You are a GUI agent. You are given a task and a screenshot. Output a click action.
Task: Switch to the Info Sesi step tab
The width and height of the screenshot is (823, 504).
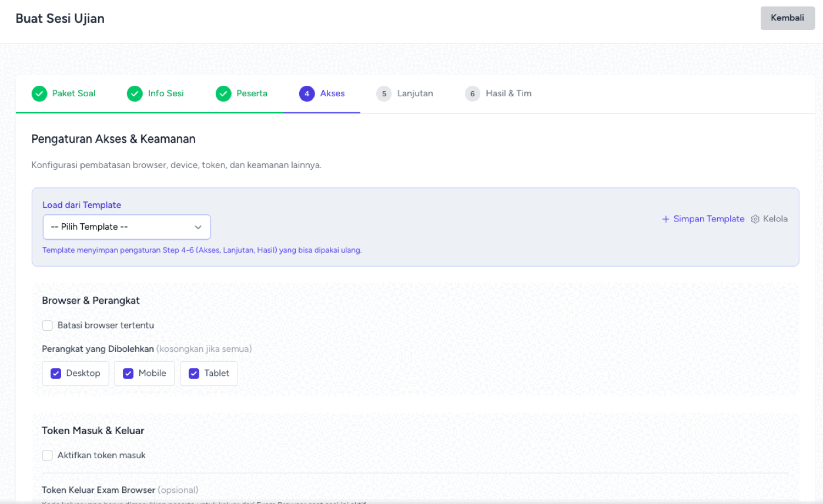pyautogui.click(x=155, y=93)
